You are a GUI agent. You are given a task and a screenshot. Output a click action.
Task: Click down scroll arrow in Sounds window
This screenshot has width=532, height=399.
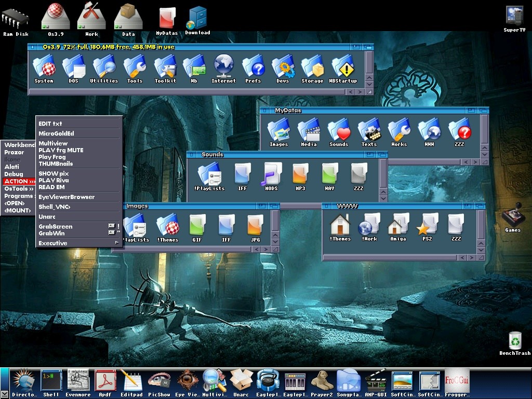click(x=383, y=199)
